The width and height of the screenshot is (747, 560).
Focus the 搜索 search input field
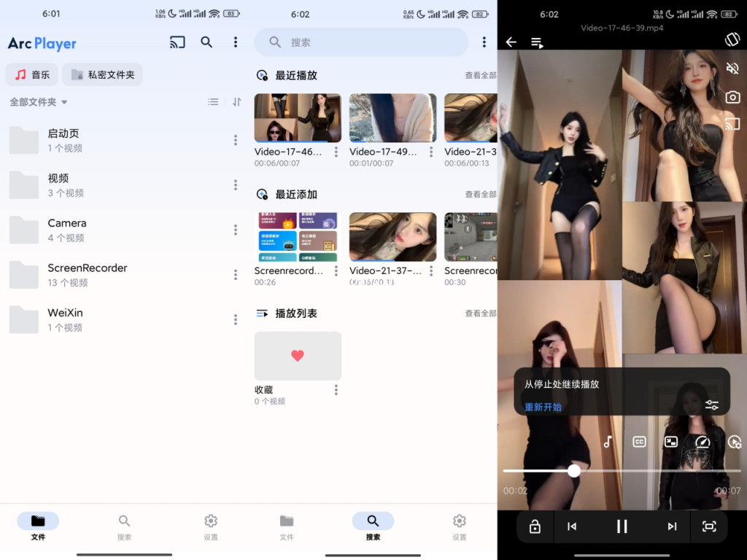pyautogui.click(x=361, y=42)
